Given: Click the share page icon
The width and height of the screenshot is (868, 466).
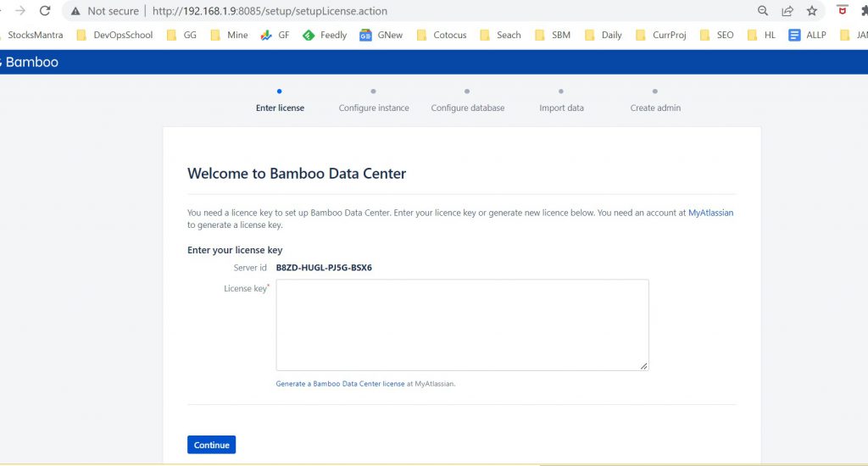Looking at the screenshot, I should (x=787, y=11).
